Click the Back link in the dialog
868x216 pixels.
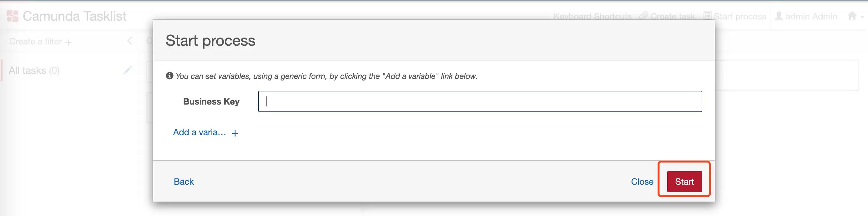coord(184,181)
